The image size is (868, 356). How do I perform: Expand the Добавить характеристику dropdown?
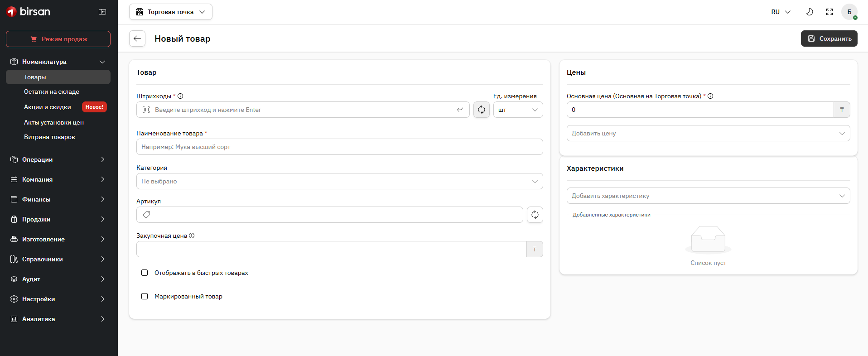708,196
